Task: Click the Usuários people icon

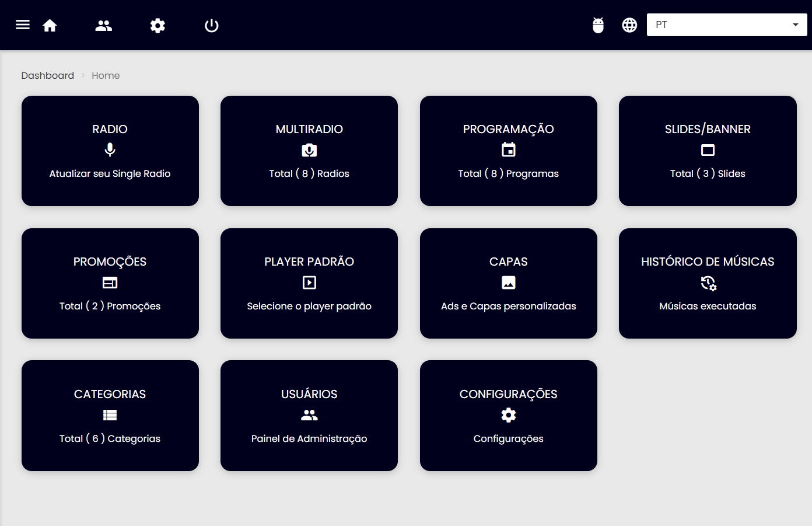Action: point(309,415)
